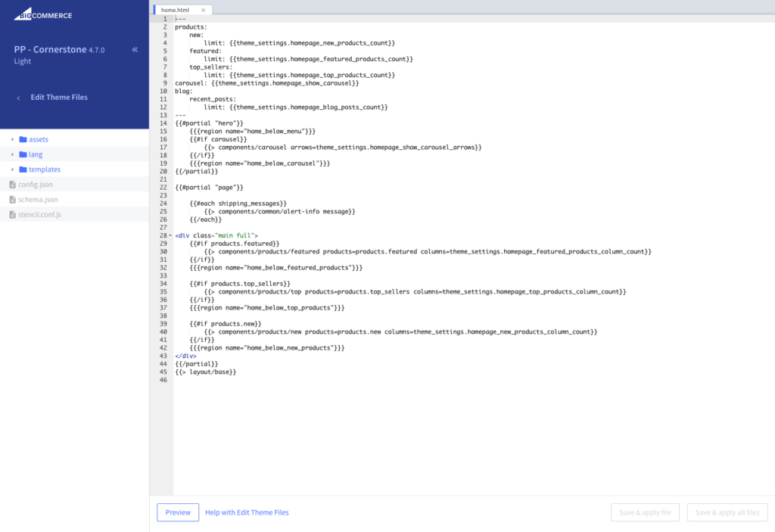Open the assets folder
Image resolution: width=775 pixels, height=532 pixels.
(39, 139)
